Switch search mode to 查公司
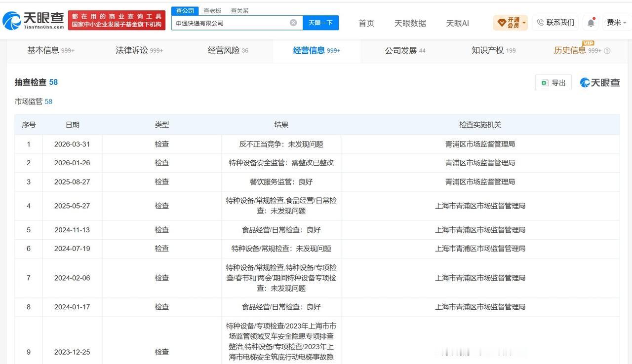Image resolution: width=632 pixels, height=364 pixels. (x=185, y=10)
